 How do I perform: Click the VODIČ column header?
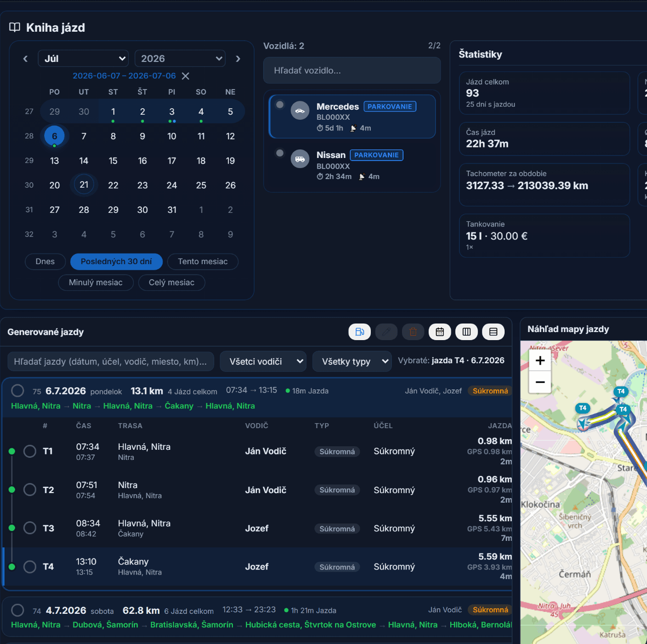coord(257,426)
